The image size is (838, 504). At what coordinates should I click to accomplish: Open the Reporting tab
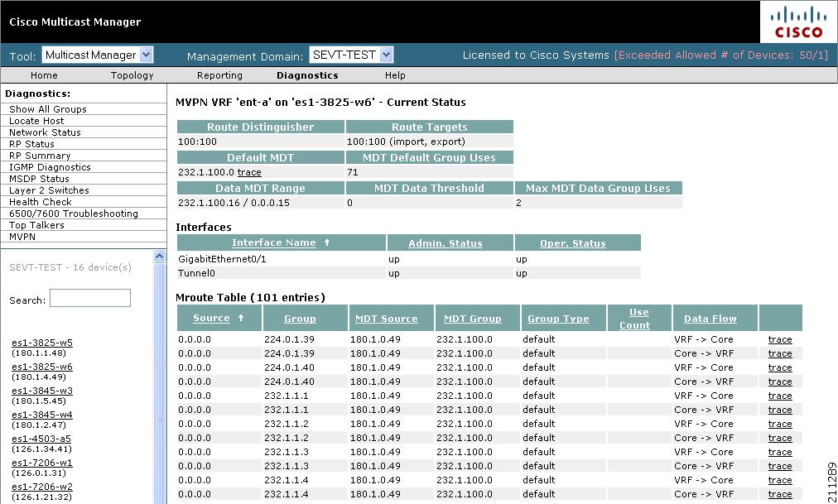click(219, 74)
